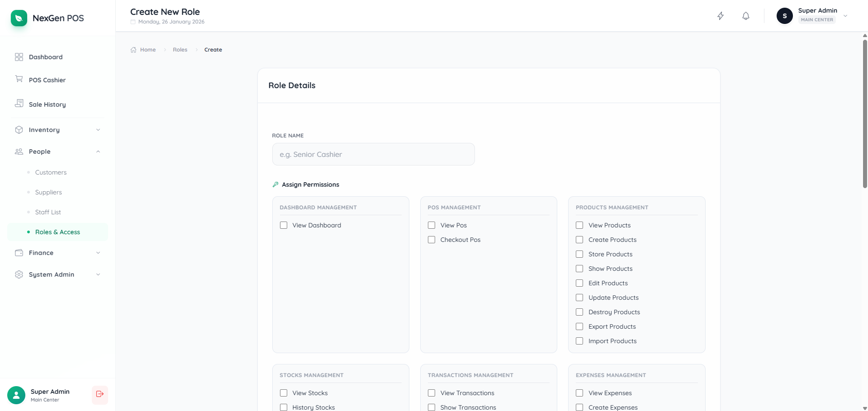The image size is (868, 411).
Task: Check the Create Products permission
Action: coord(579,240)
